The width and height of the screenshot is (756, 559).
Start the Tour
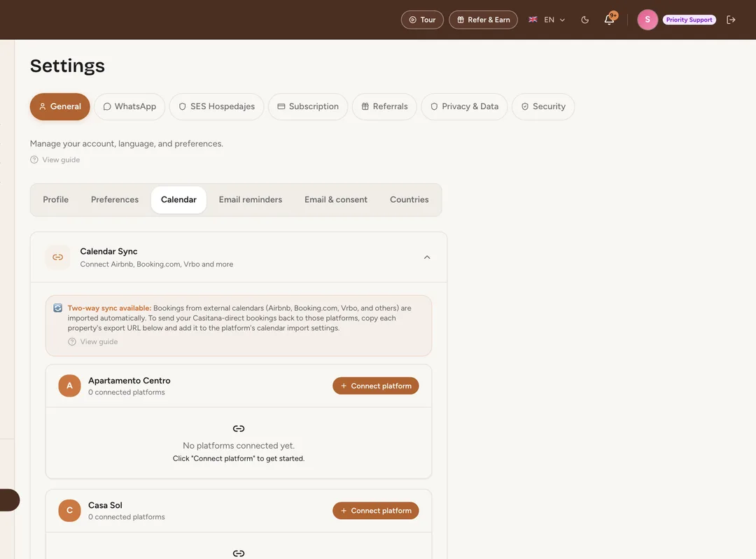pyautogui.click(x=422, y=20)
